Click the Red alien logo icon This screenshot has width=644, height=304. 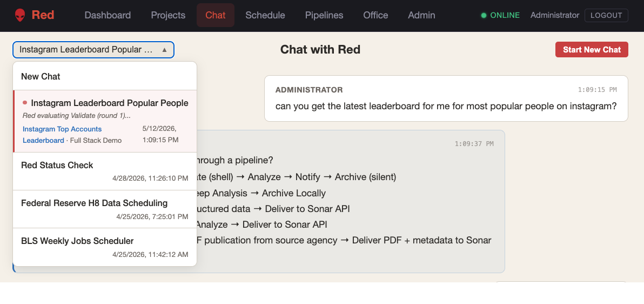coord(19,15)
